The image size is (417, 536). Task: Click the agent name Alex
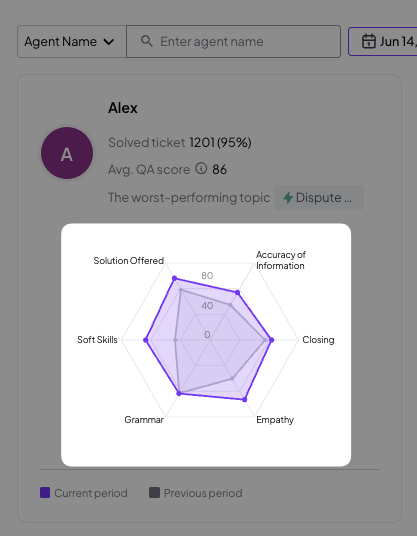coord(123,108)
